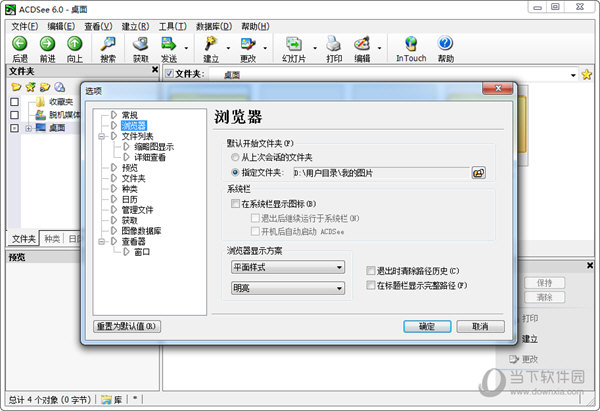Tick the checkbox next to 收藏夹
The image size is (600, 411).
[x=15, y=102]
